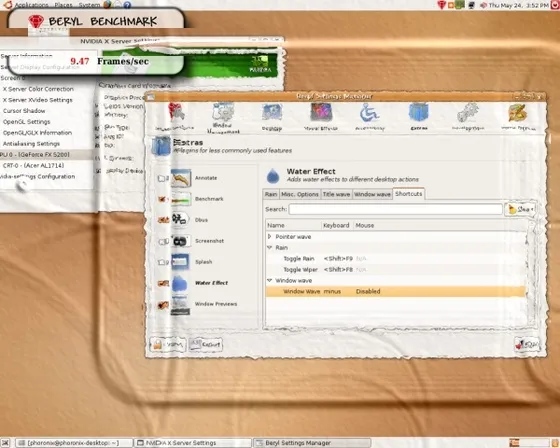The width and height of the screenshot is (560, 448).
Task: Enable the Splash plugin checkbox
Action: [x=162, y=262]
